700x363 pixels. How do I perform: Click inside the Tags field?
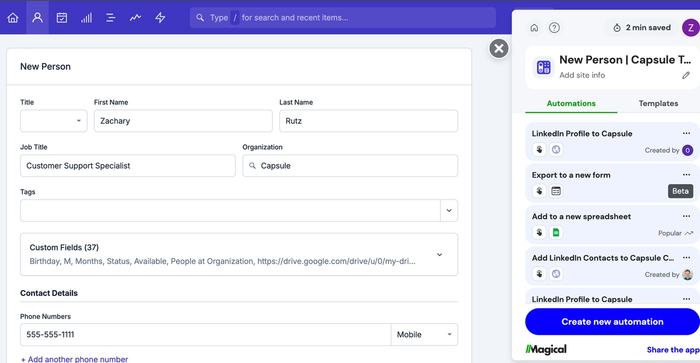pyautogui.click(x=230, y=210)
